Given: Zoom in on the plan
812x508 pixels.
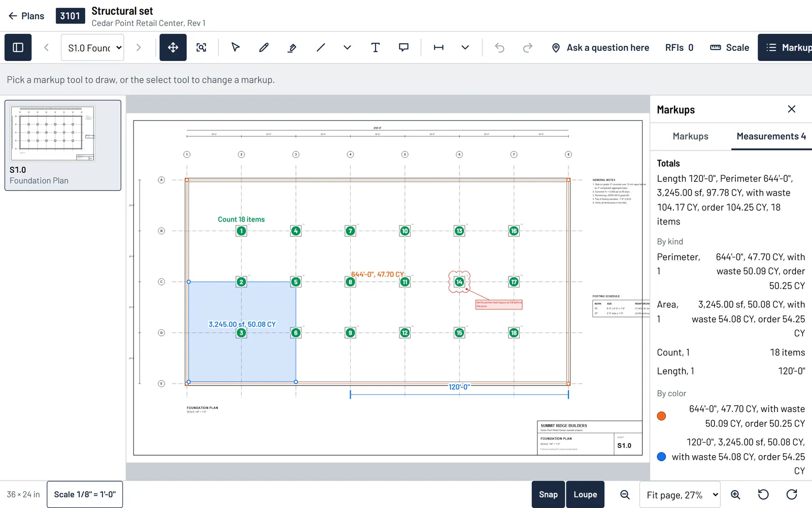Looking at the screenshot, I should coord(735,494).
